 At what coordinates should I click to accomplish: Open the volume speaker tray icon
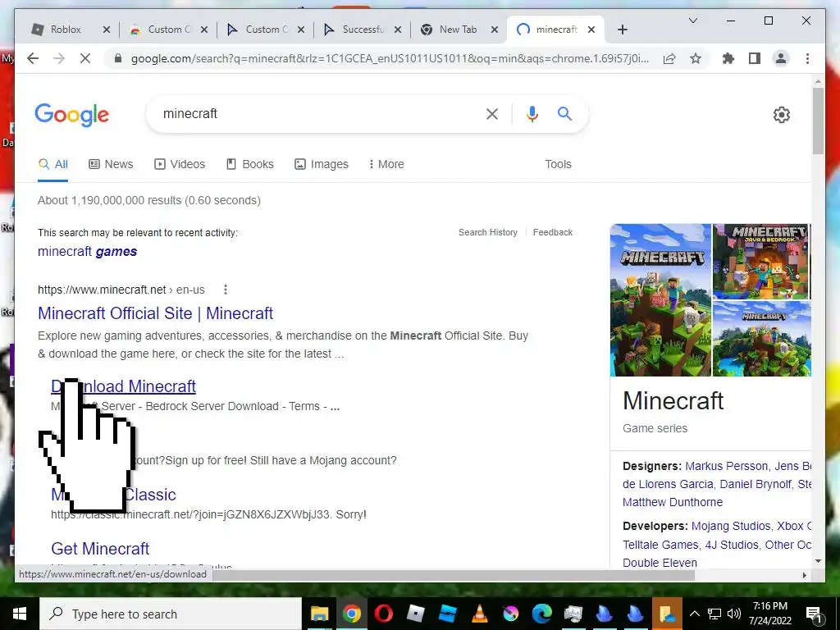pyautogui.click(x=734, y=614)
